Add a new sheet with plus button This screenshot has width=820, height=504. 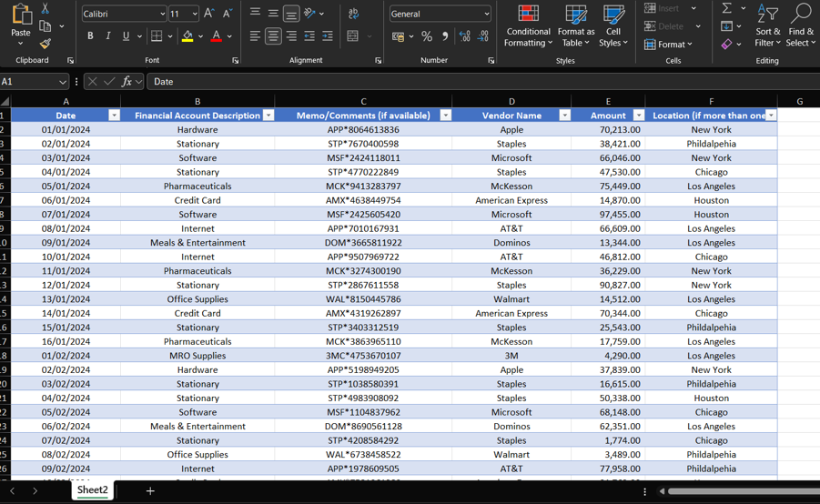point(150,491)
